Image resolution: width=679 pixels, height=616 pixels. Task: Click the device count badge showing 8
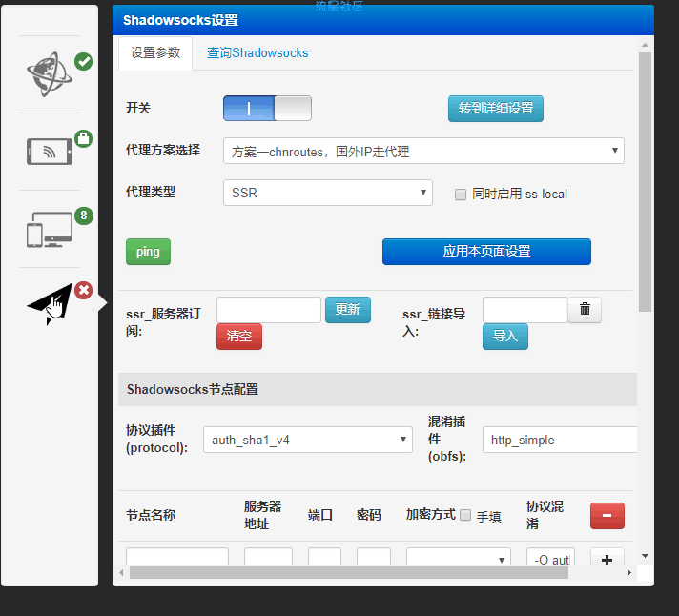(84, 216)
